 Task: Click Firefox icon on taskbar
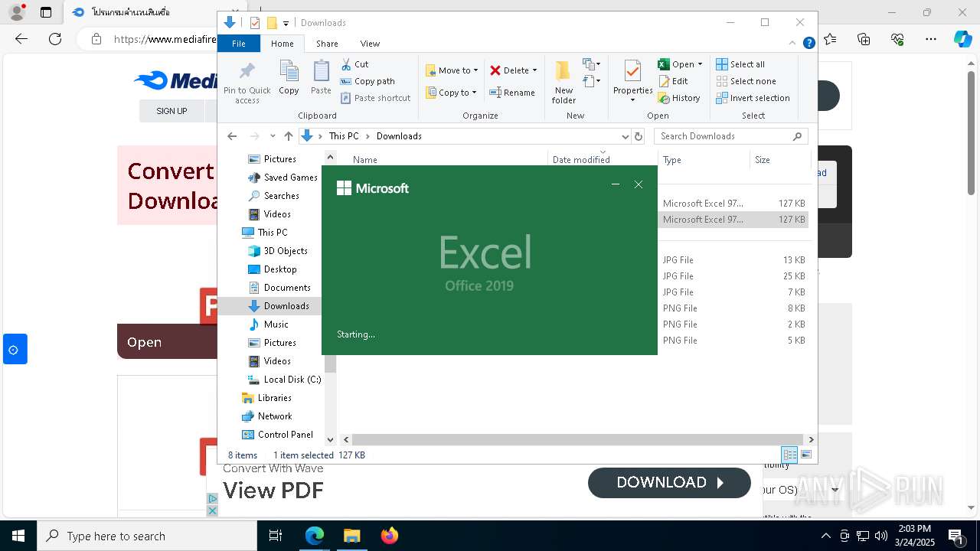point(390,536)
